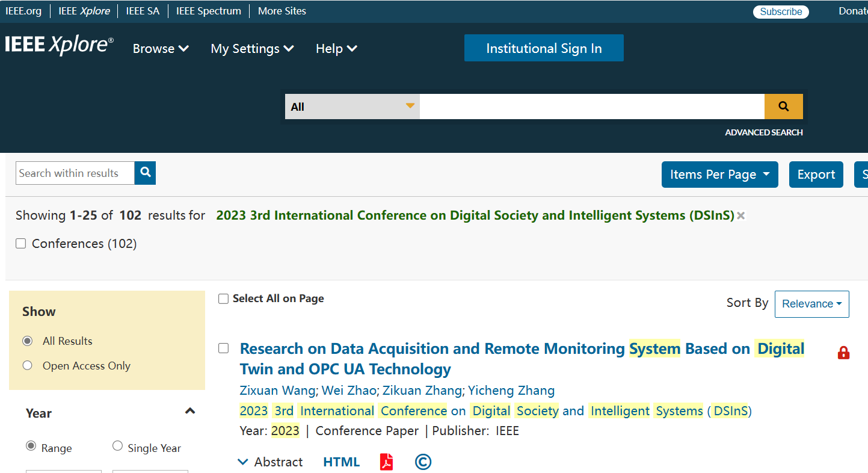
Task: Check the Conferences (102) checkbox
Action: coord(21,244)
